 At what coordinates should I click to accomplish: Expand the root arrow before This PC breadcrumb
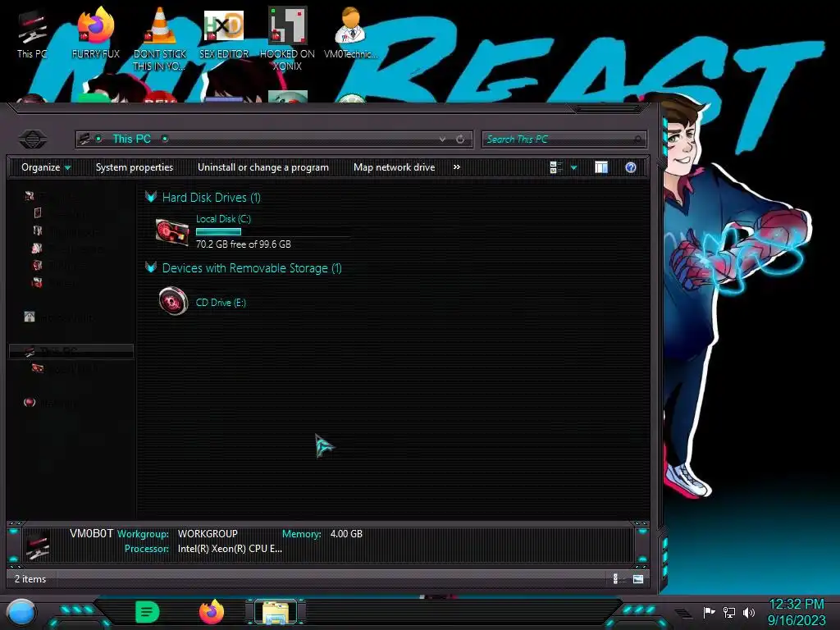coord(98,139)
